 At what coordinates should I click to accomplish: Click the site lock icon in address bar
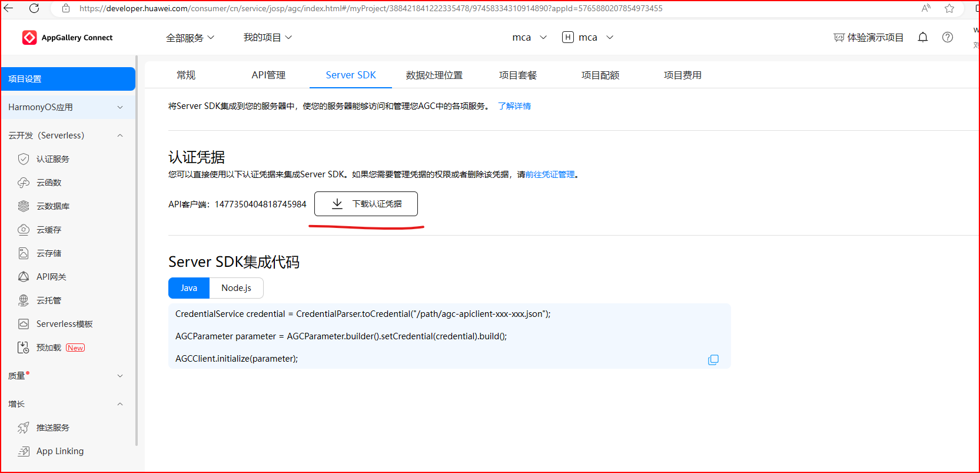click(x=66, y=8)
